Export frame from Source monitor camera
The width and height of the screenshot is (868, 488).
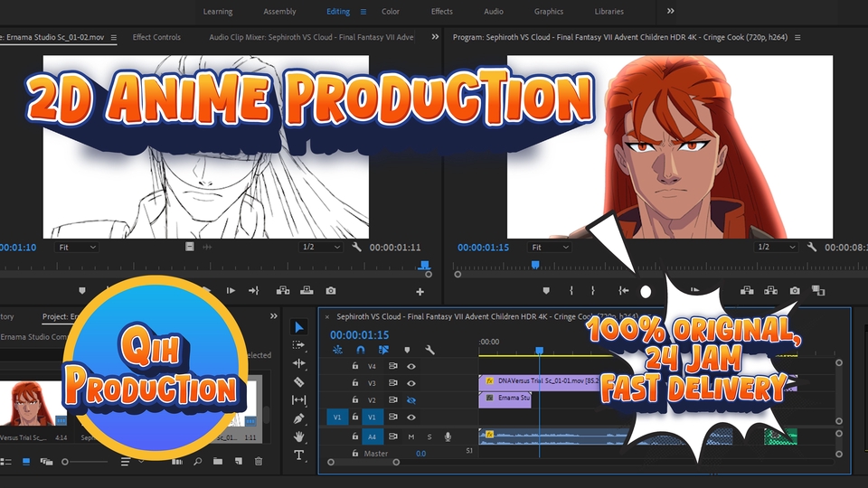(x=331, y=290)
